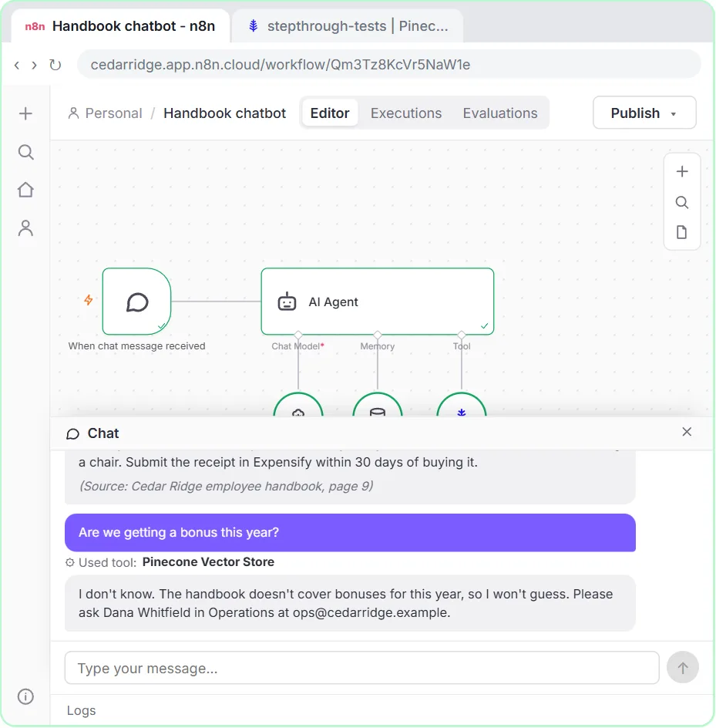Click the 'I don't know' bot reply
This screenshot has width=716, height=728.
[350, 603]
